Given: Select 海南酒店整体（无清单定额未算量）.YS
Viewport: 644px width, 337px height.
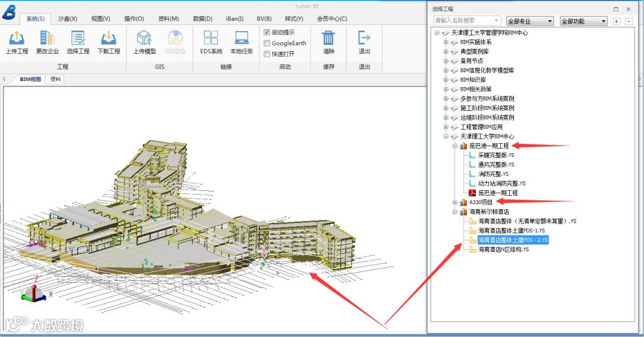Looking at the screenshot, I should click(x=527, y=221).
